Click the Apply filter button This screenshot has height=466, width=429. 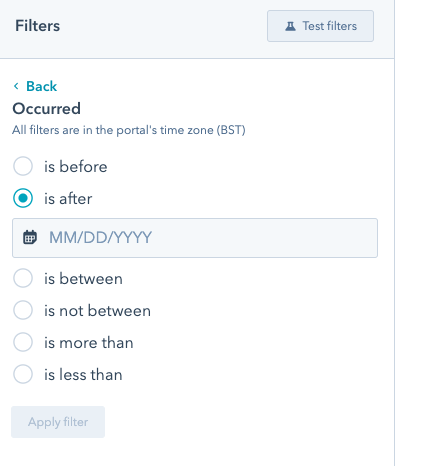(58, 422)
